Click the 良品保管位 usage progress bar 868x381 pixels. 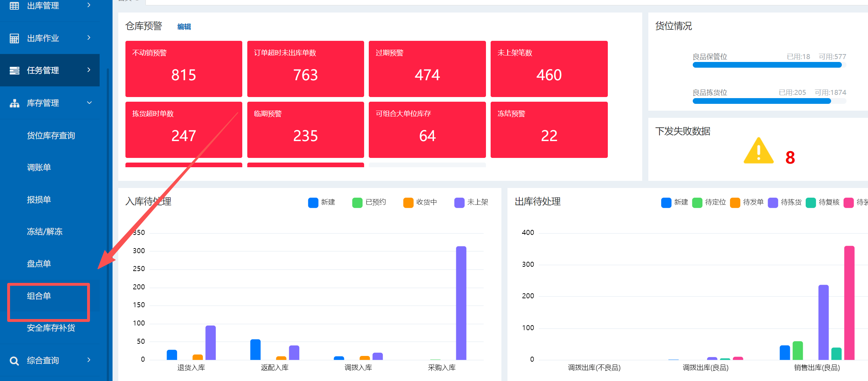[769, 65]
